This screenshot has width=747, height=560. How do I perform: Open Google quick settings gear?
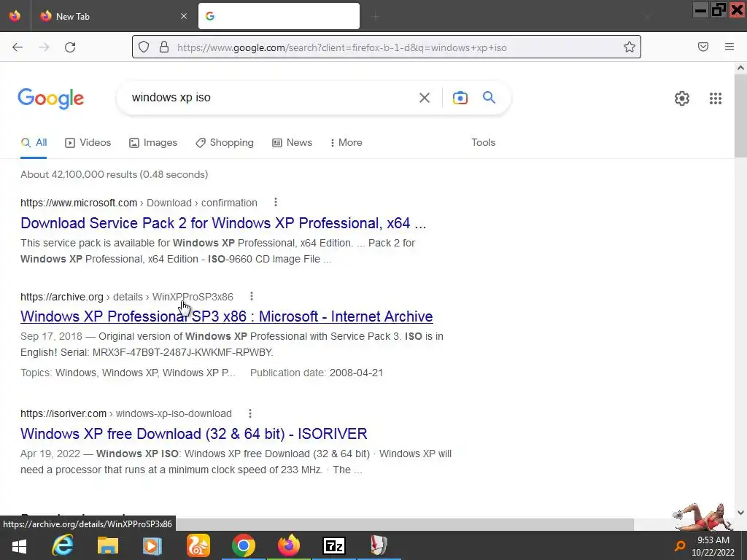coord(682,98)
